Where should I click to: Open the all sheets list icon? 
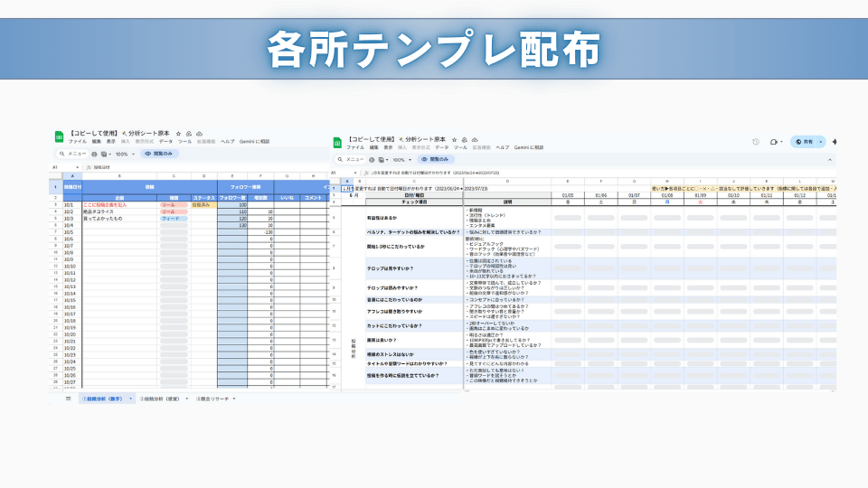pos(68,398)
